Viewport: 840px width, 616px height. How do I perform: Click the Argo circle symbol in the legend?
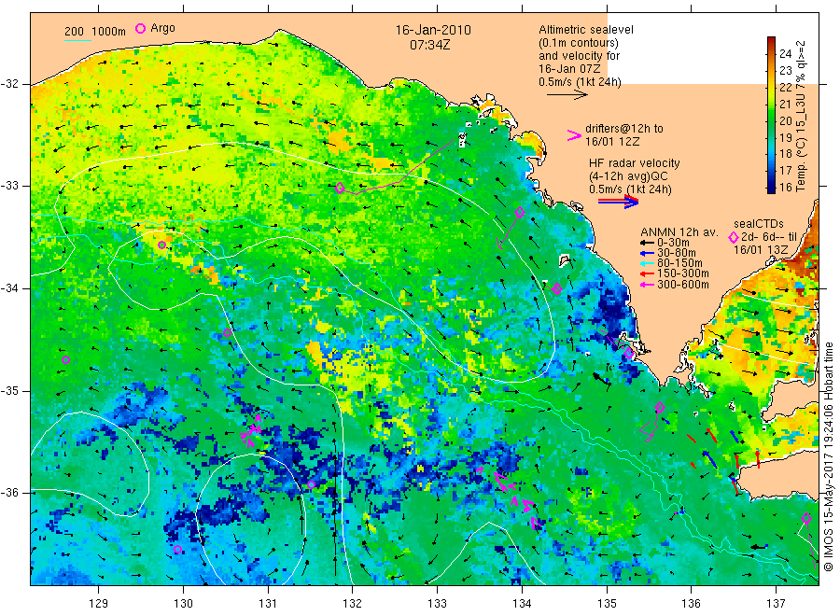click(140, 29)
